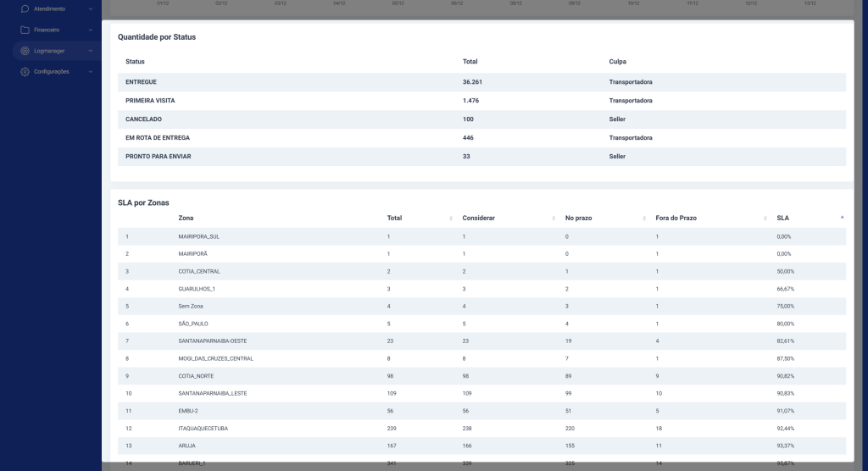The height and width of the screenshot is (471, 868).
Task: Click the Atendimento chat bubble icon
Action: 25,8
